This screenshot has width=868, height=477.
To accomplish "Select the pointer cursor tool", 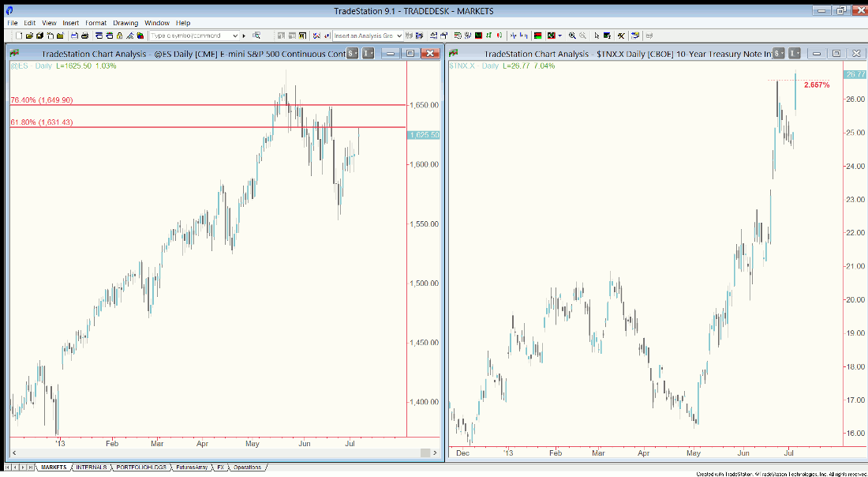I will pyautogui.click(x=597, y=36).
